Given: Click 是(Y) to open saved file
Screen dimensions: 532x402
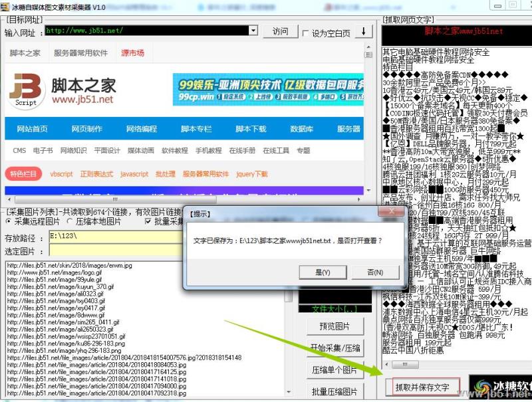Looking at the screenshot, I should coord(323,272).
